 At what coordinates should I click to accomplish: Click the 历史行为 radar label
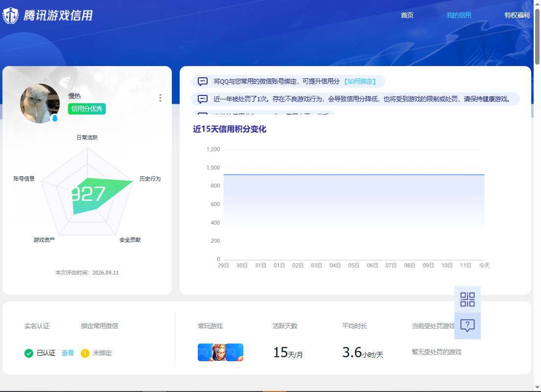coord(150,179)
